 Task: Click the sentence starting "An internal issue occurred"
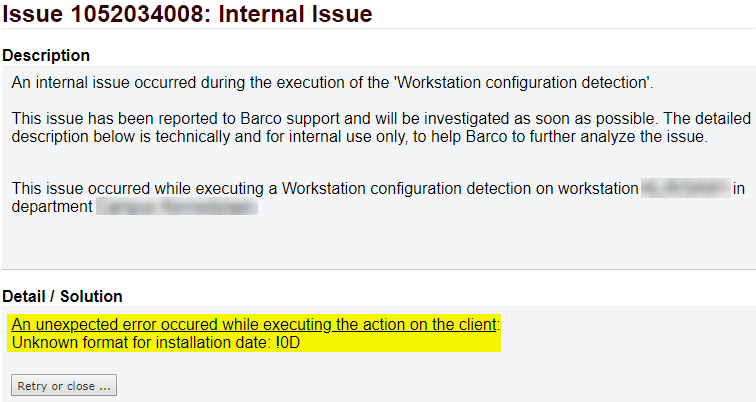click(332, 82)
